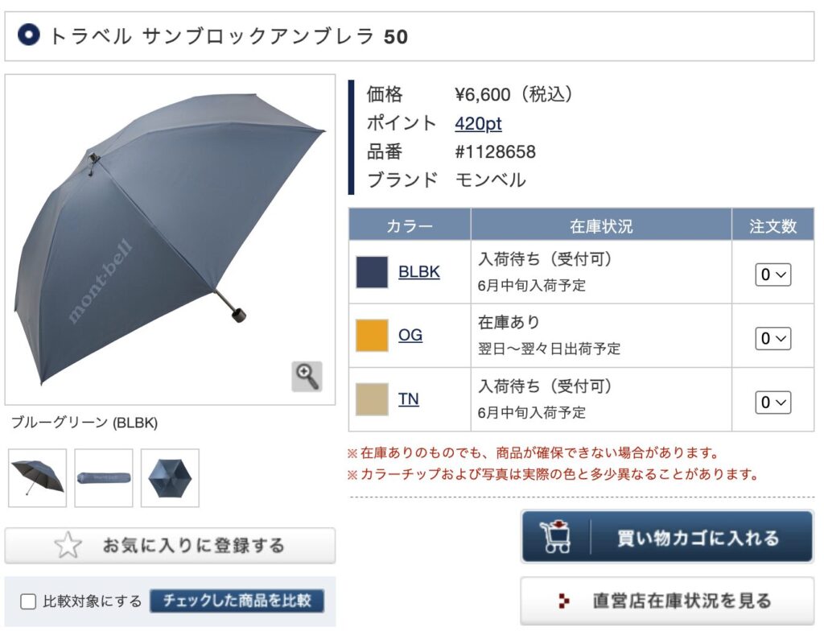Image resolution: width=824 pixels, height=644 pixels.
Task: Select the navy BLBK color swatch
Action: coord(372,272)
